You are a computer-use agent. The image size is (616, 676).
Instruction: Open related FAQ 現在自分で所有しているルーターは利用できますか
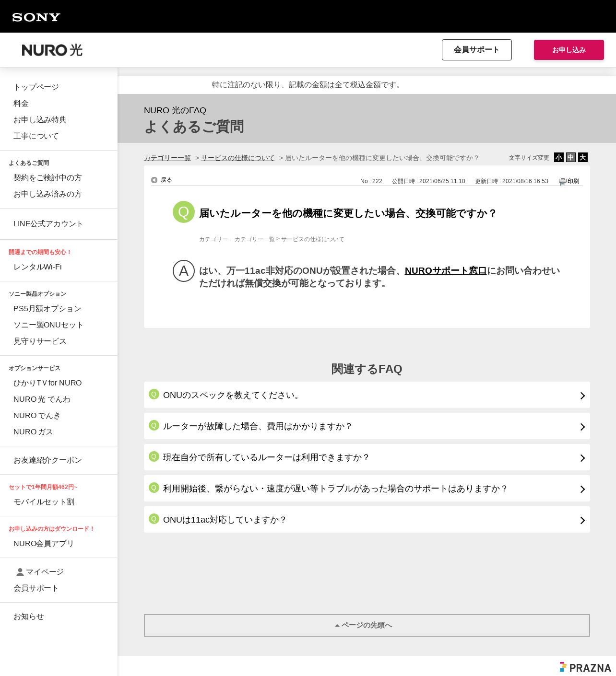(x=367, y=457)
